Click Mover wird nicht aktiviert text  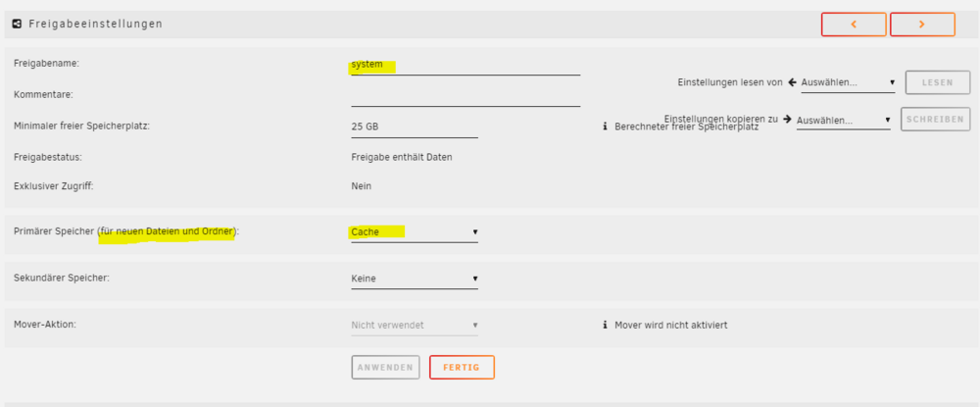pyautogui.click(x=671, y=325)
